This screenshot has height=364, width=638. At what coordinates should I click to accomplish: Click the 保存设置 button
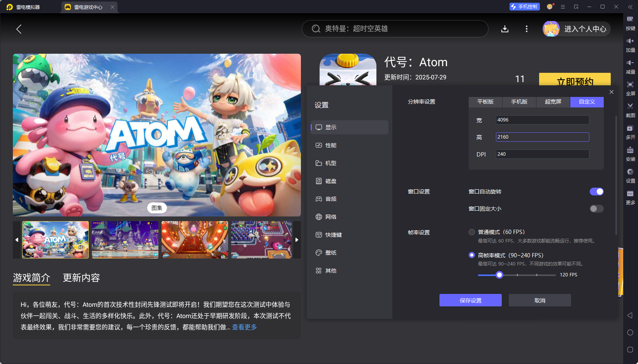pyautogui.click(x=471, y=300)
